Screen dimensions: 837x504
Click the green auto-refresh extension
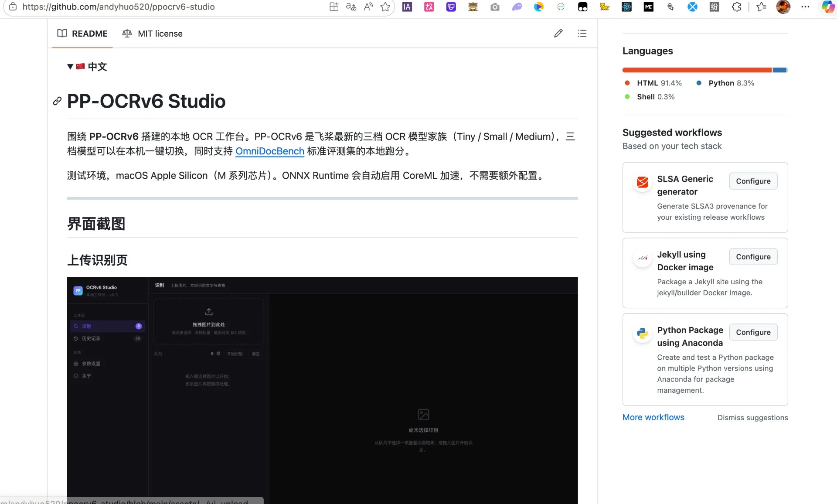tap(561, 7)
